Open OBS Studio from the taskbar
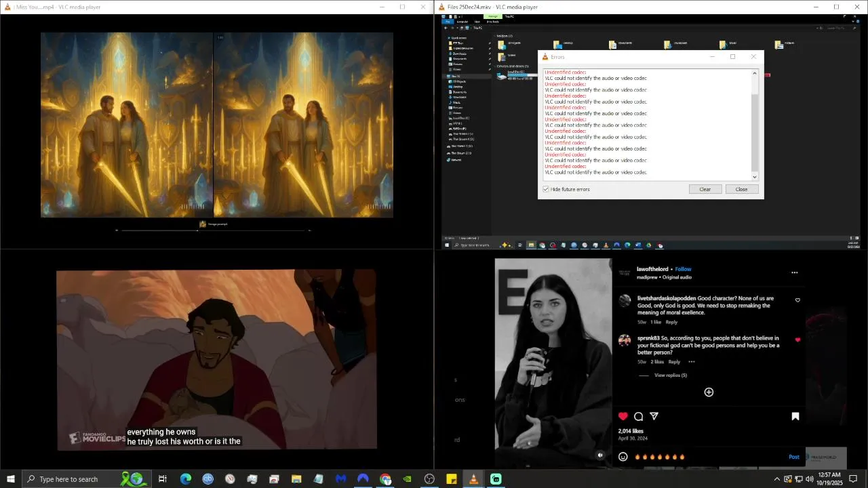 click(x=429, y=479)
